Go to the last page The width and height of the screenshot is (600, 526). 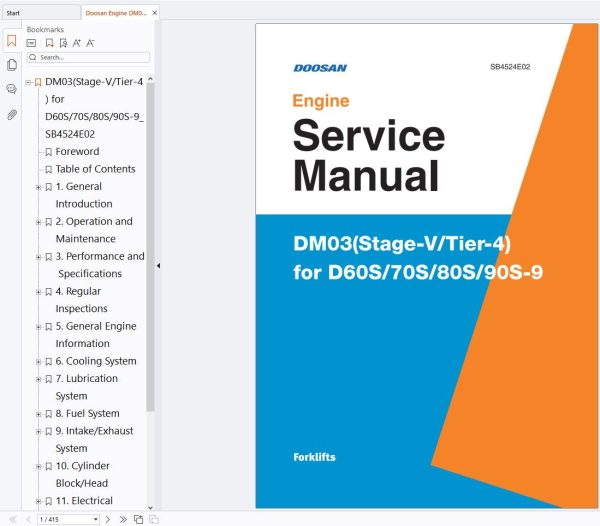(x=123, y=519)
